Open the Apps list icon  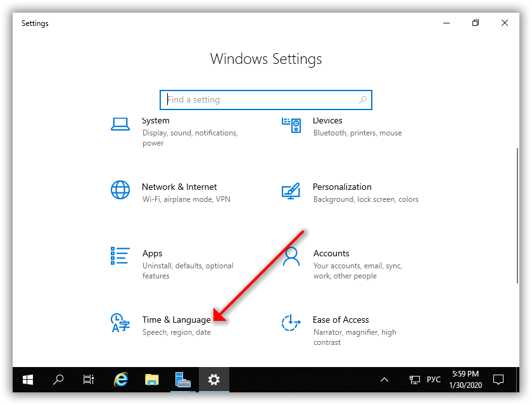pyautogui.click(x=120, y=256)
